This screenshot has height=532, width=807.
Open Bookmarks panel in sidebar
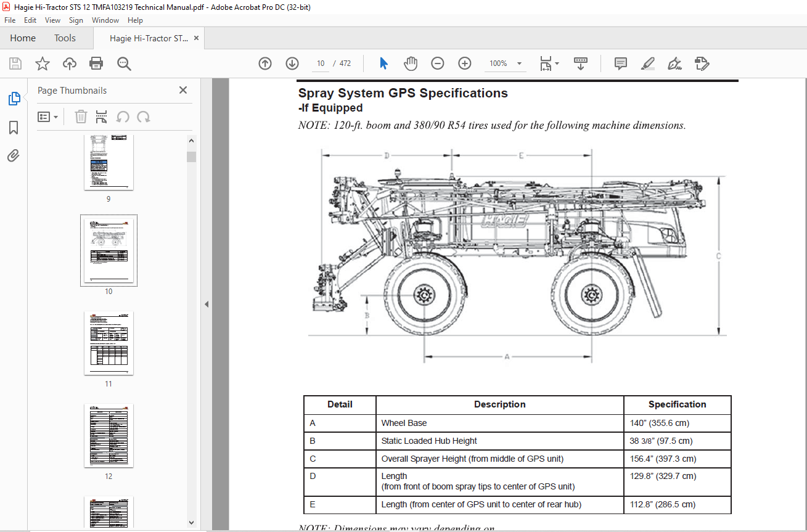[14, 128]
